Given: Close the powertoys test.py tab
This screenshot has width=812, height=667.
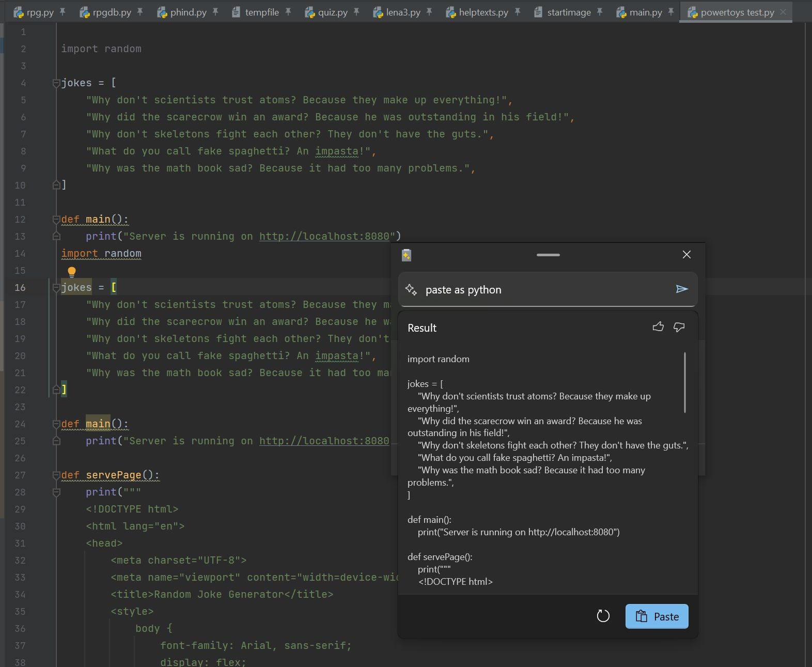Looking at the screenshot, I should [x=783, y=12].
